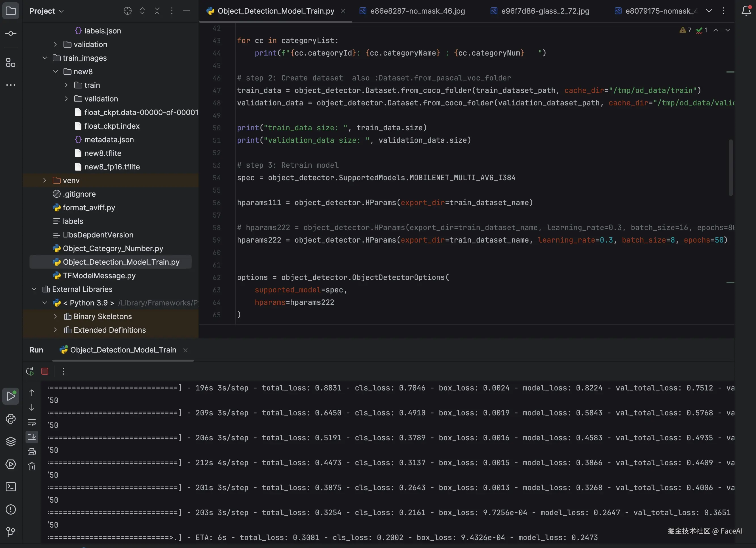Open the Python Console tool window
Screen dimensions: 756x548
coord(11,419)
